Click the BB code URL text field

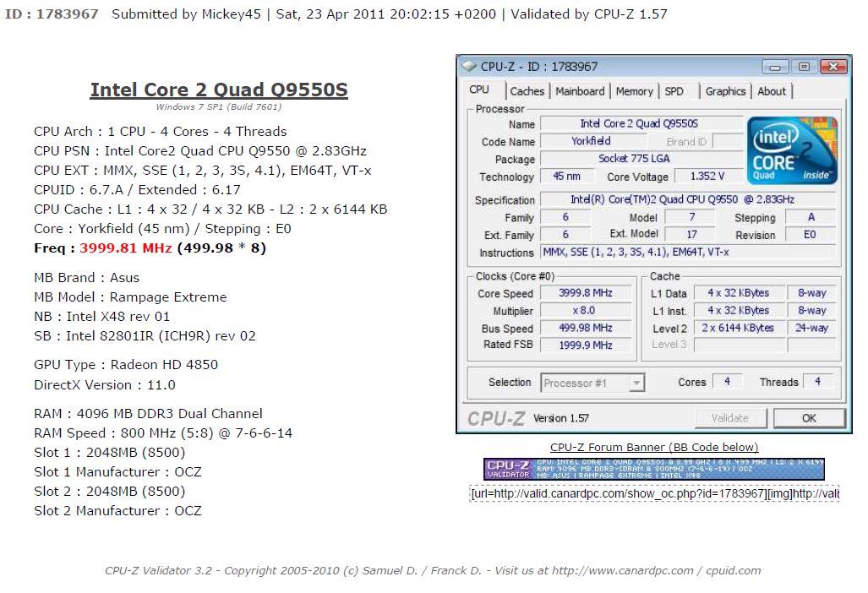[x=654, y=493]
